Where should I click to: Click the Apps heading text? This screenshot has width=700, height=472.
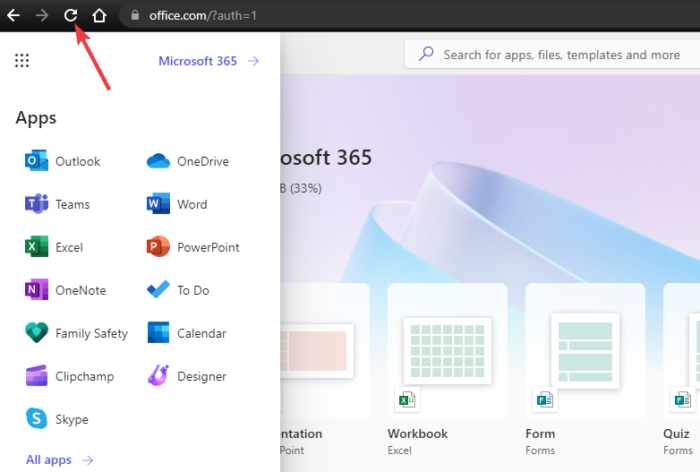coord(36,118)
